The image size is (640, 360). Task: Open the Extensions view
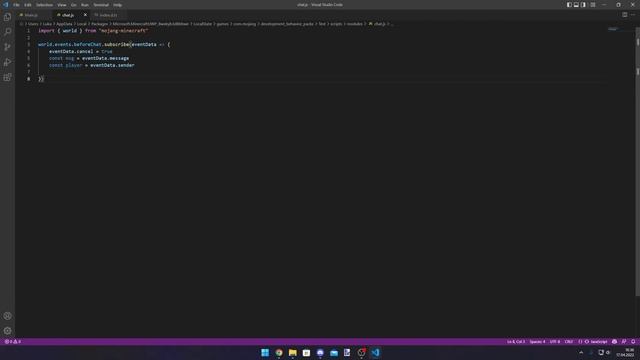pos(7,77)
